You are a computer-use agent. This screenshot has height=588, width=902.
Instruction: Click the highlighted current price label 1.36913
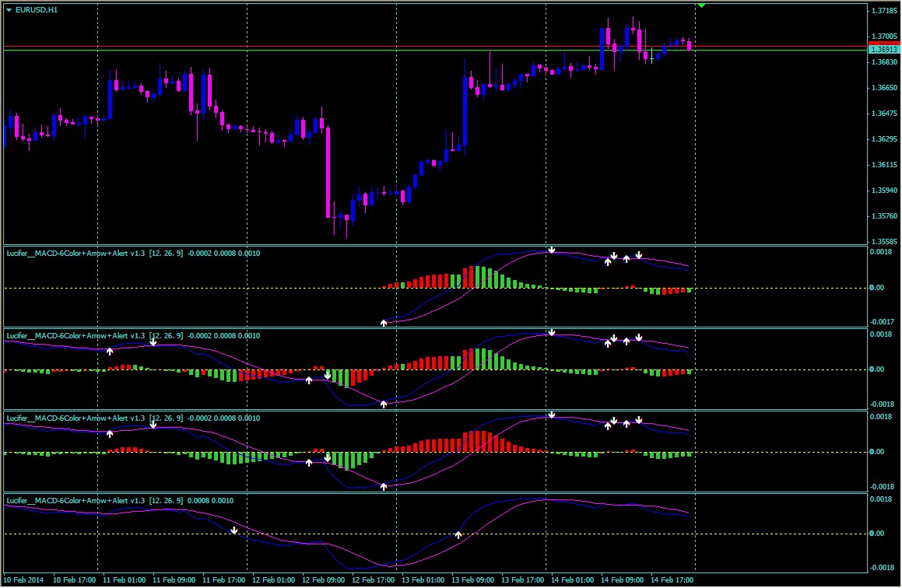(x=882, y=49)
